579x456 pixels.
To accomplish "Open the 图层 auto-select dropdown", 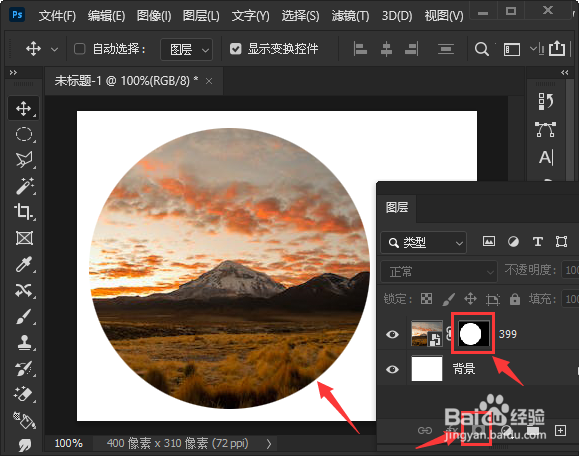I will coord(187,49).
